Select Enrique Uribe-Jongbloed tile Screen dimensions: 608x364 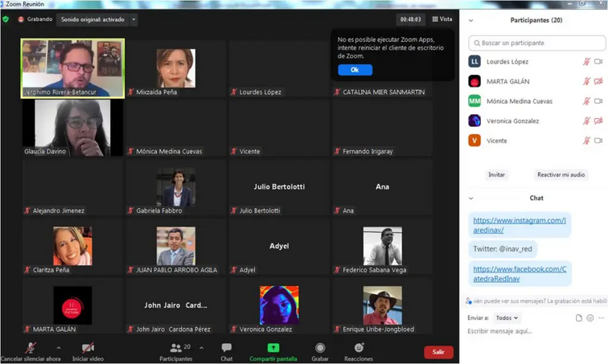(x=382, y=305)
